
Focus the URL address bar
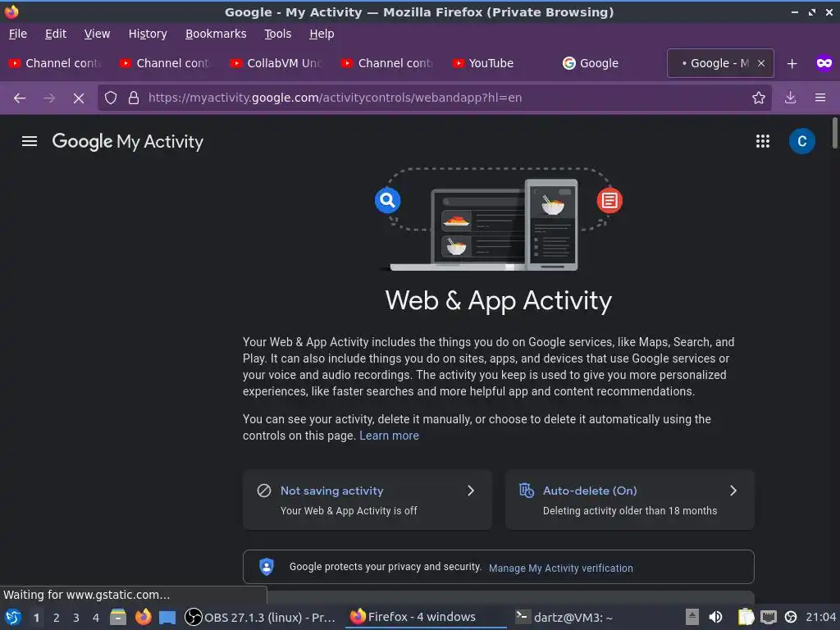(434, 98)
